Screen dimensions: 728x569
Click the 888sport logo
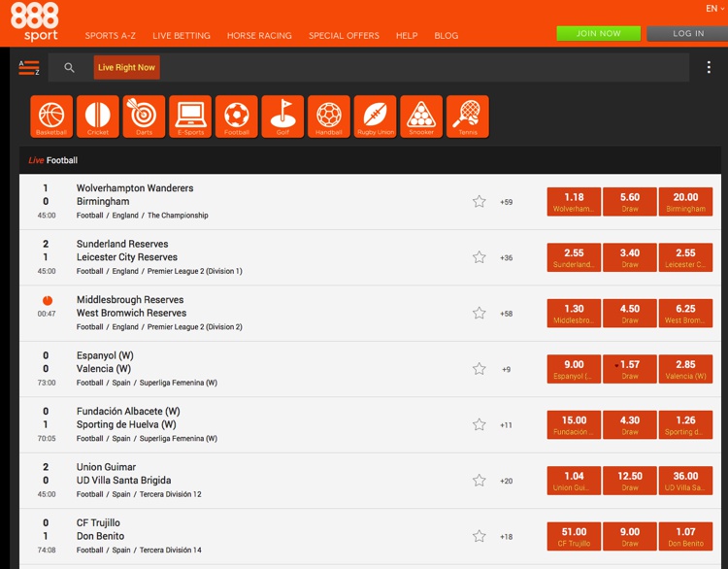35,21
